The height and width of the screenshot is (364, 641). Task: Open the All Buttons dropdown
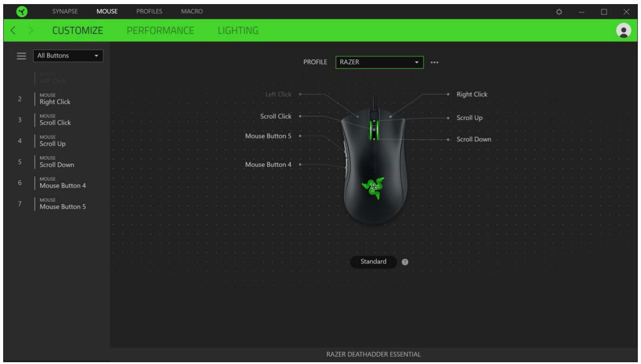[x=68, y=56]
